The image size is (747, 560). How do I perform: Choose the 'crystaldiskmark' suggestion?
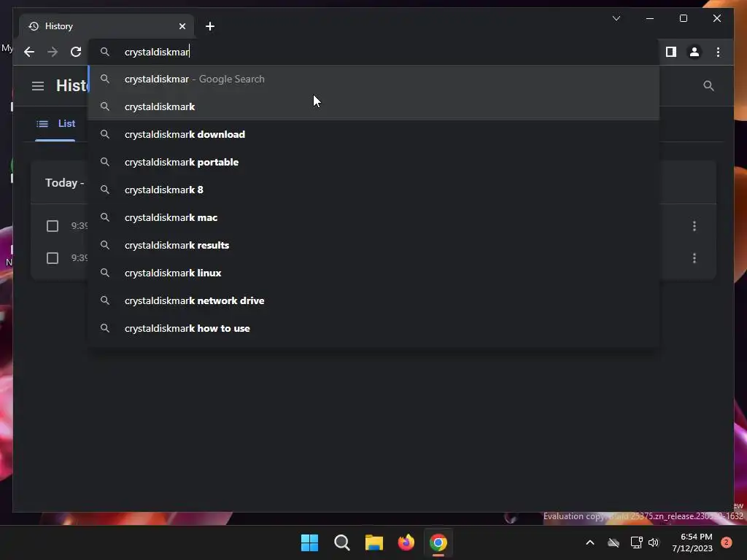pos(374,106)
